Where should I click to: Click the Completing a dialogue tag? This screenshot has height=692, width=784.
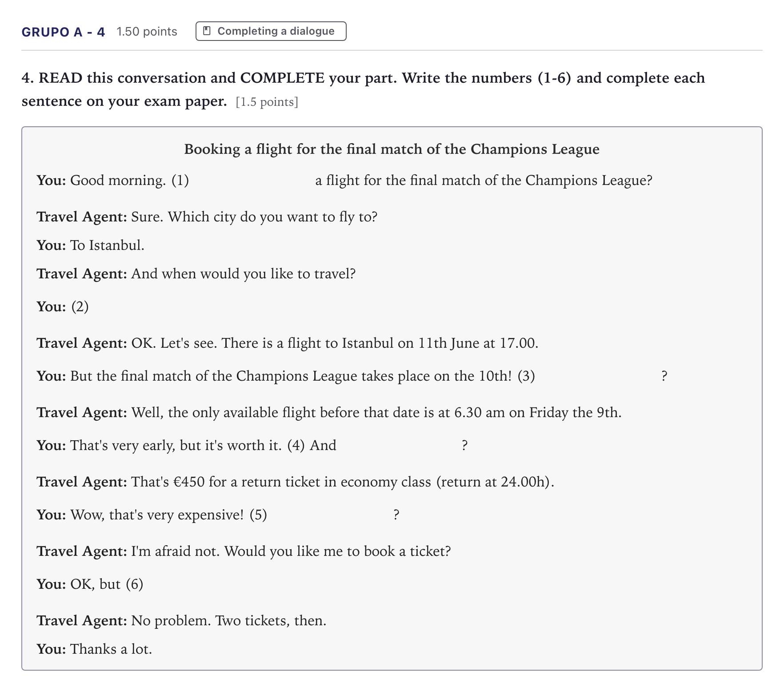click(271, 31)
